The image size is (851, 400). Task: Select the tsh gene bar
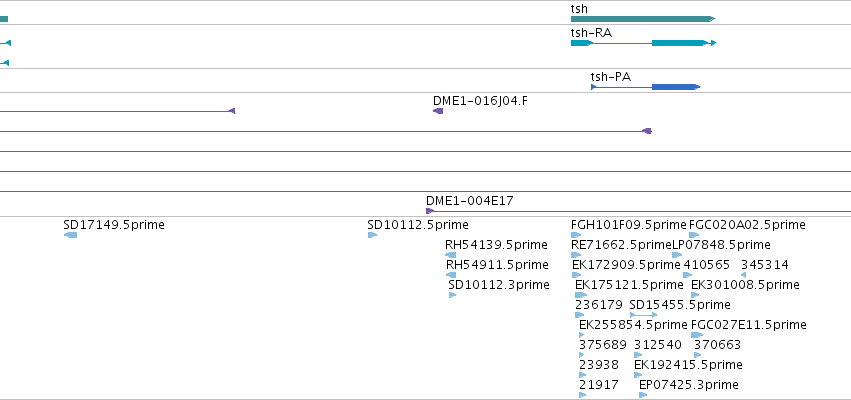(x=643, y=19)
